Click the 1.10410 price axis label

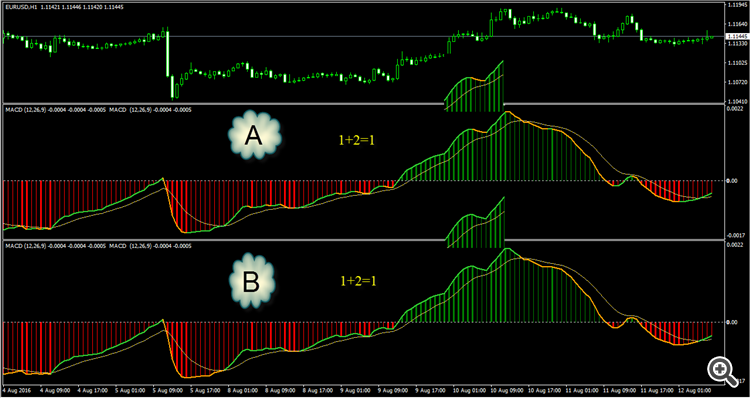click(738, 102)
